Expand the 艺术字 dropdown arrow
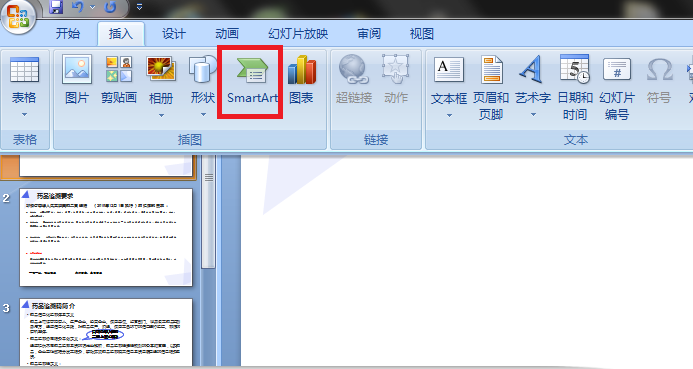This screenshot has height=369, width=693. (533, 115)
